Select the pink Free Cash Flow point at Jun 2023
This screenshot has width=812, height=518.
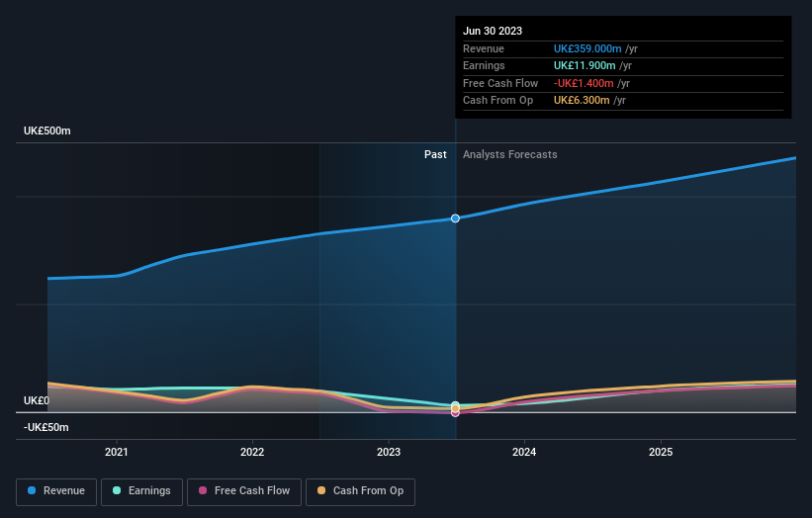click(455, 413)
